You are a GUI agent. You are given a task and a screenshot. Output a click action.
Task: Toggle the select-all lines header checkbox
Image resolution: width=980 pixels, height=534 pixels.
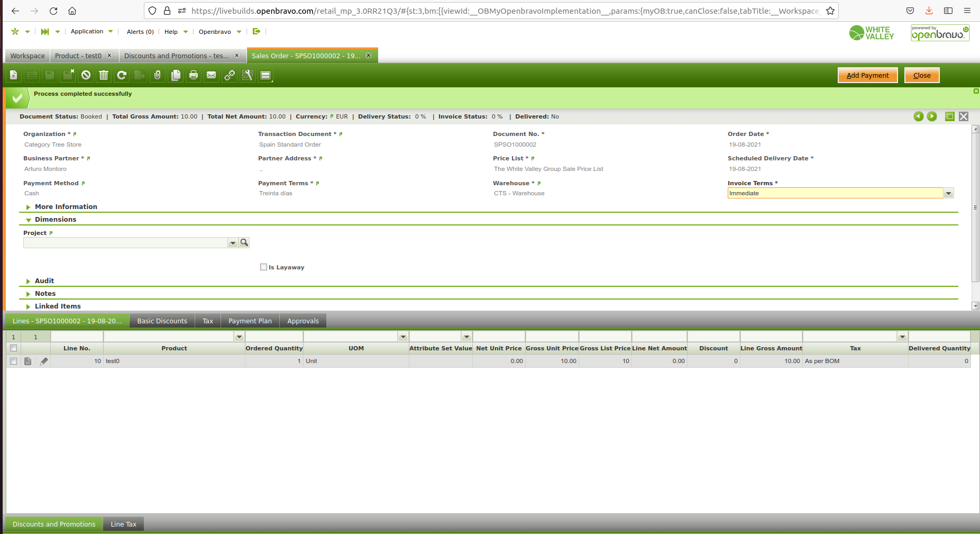[x=14, y=348]
